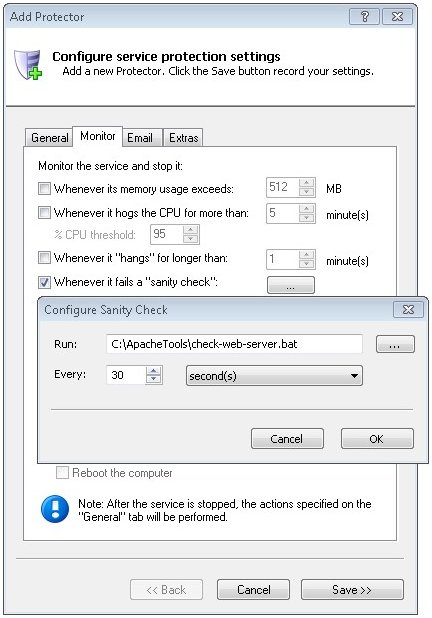This screenshot has width=432, height=618.
Task: Open the second(s) time unit dropdown
Action: click(274, 376)
